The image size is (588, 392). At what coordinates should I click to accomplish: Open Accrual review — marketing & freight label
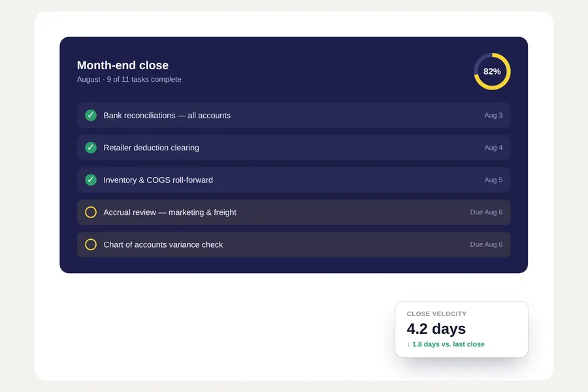[x=170, y=212]
